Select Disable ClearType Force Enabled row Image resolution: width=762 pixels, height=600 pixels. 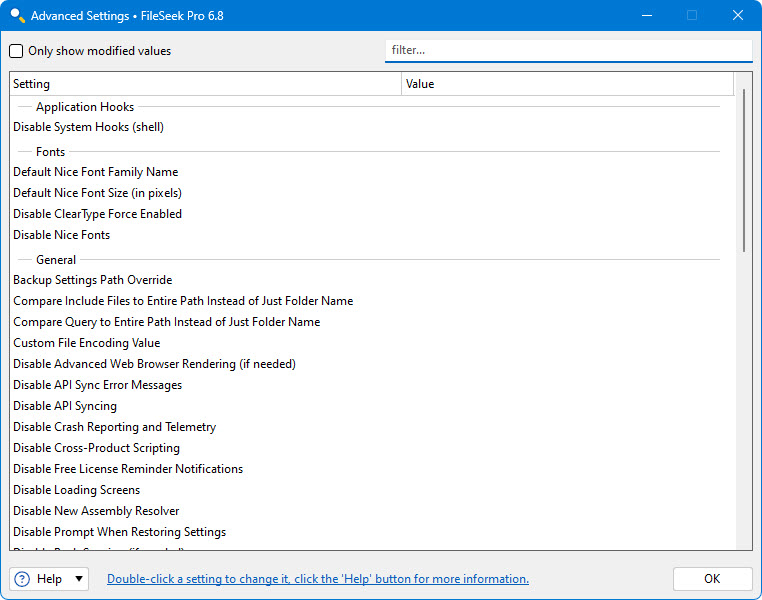tap(372, 214)
